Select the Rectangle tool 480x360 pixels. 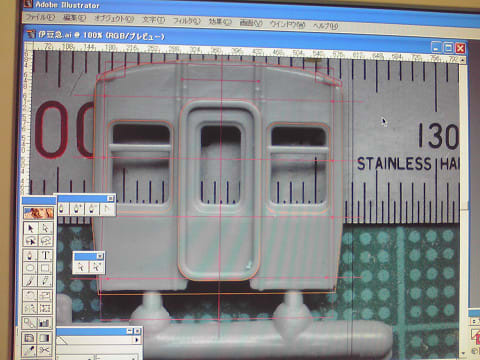pyautogui.click(x=45, y=268)
